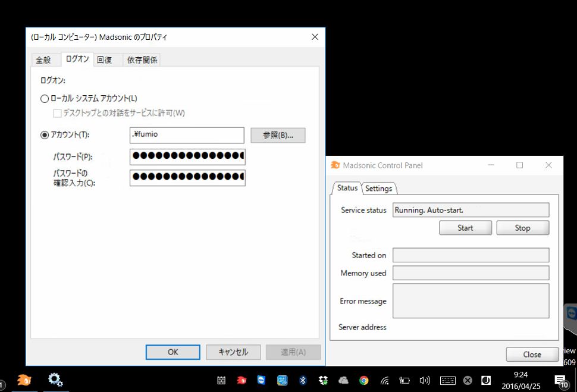The image size is (577, 392).
Task: Click the Madsonic icon in the taskbar
Action: coord(24,380)
